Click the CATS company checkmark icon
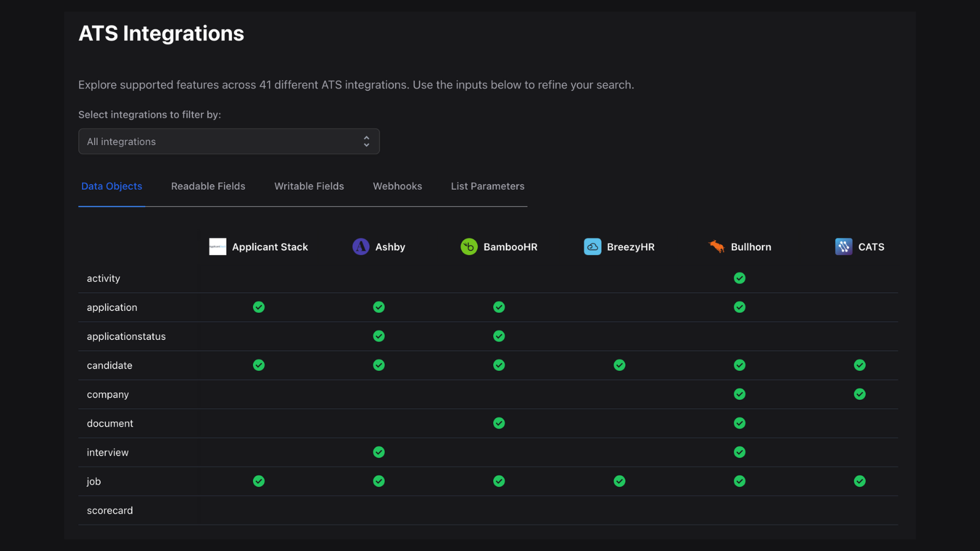This screenshot has width=980, height=551. (x=859, y=394)
